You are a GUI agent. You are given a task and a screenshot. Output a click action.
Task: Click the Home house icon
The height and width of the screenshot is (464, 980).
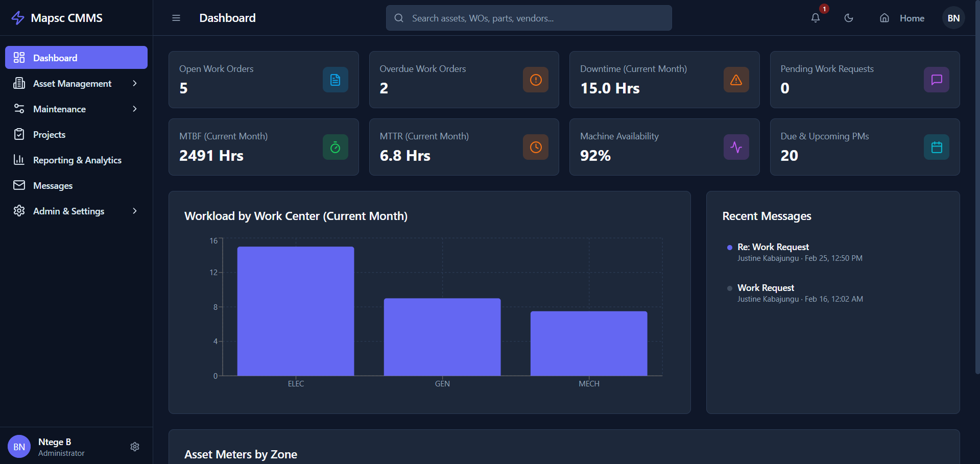pyautogui.click(x=885, y=18)
